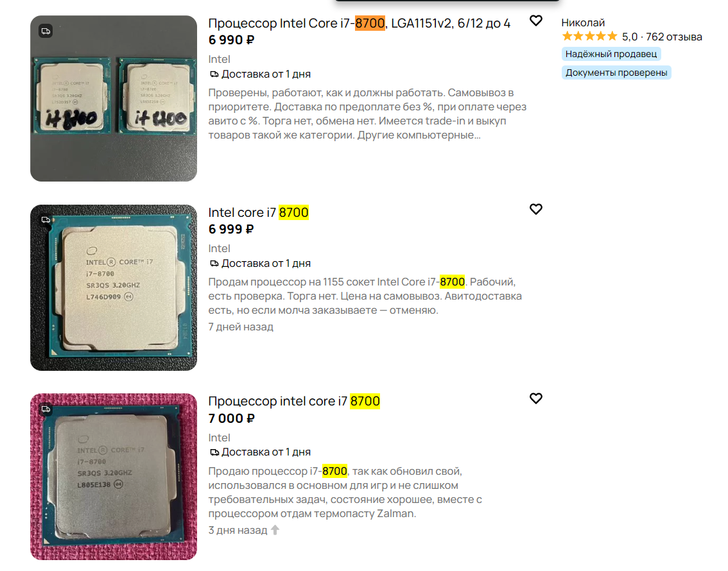728x571 pixels.
Task: Open photo of two marked i7 8700 chips
Action: tap(114, 98)
